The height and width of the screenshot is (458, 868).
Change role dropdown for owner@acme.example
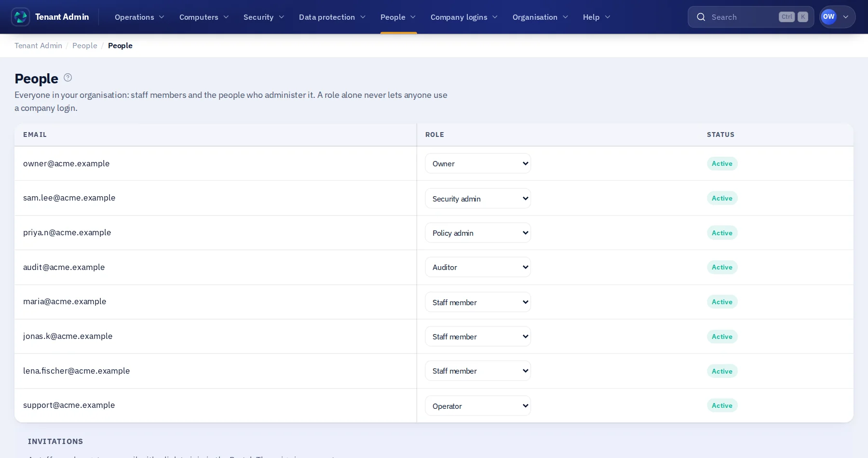(478, 163)
